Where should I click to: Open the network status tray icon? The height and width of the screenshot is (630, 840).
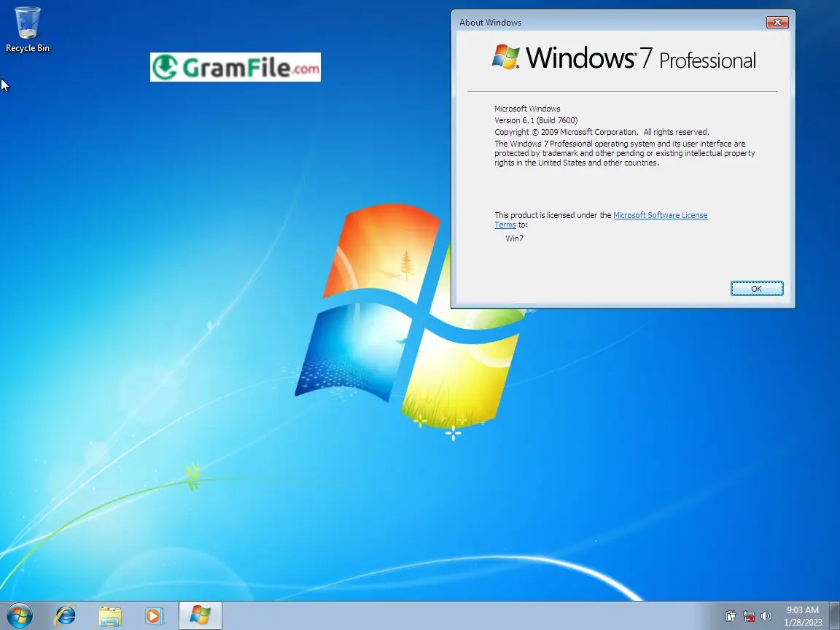pyautogui.click(x=749, y=616)
